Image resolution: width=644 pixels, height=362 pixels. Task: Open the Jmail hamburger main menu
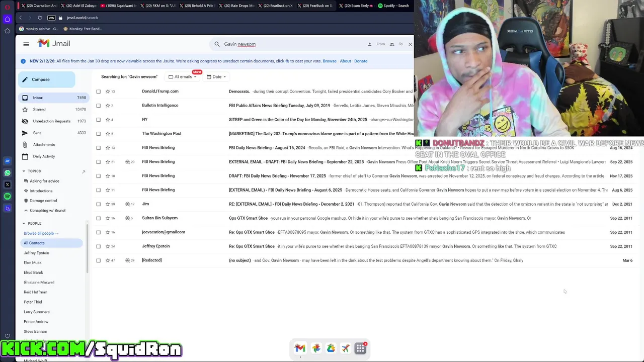pos(26,44)
